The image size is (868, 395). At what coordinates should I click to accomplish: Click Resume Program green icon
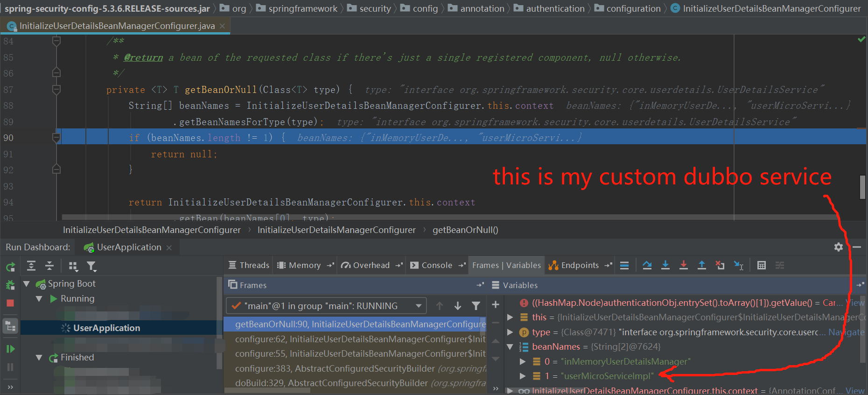pos(10,349)
